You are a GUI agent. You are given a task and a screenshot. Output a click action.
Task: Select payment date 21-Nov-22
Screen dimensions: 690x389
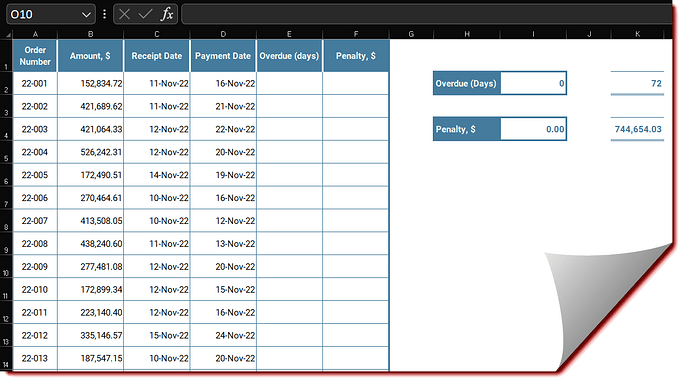223,106
